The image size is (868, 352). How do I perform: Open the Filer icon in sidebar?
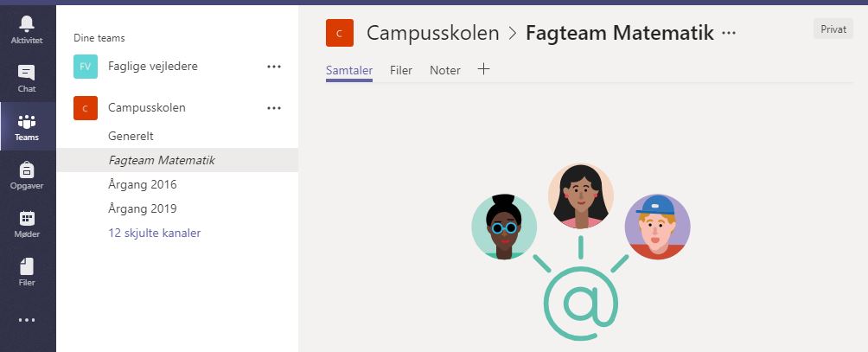tap(27, 267)
